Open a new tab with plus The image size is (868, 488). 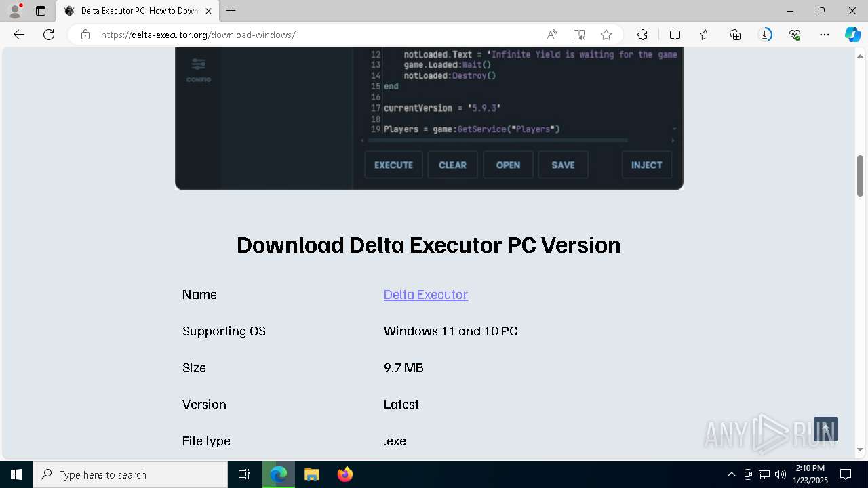point(231,11)
